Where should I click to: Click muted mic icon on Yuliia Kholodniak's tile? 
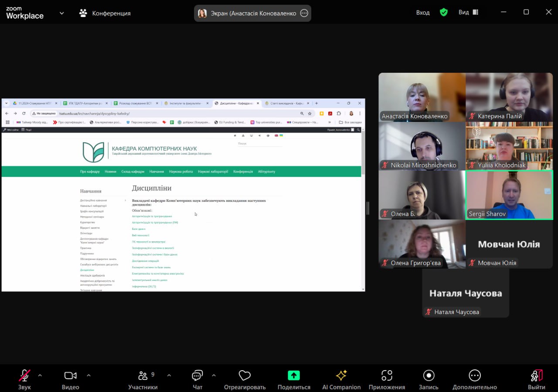coord(472,165)
